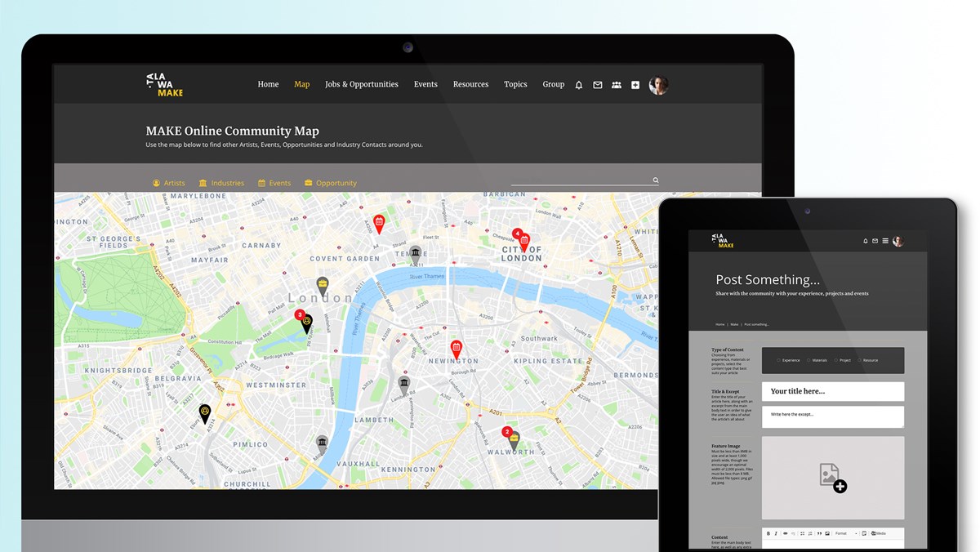This screenshot has width=980, height=552.
Task: Open notifications bell on the tablet header
Action: coord(865,241)
